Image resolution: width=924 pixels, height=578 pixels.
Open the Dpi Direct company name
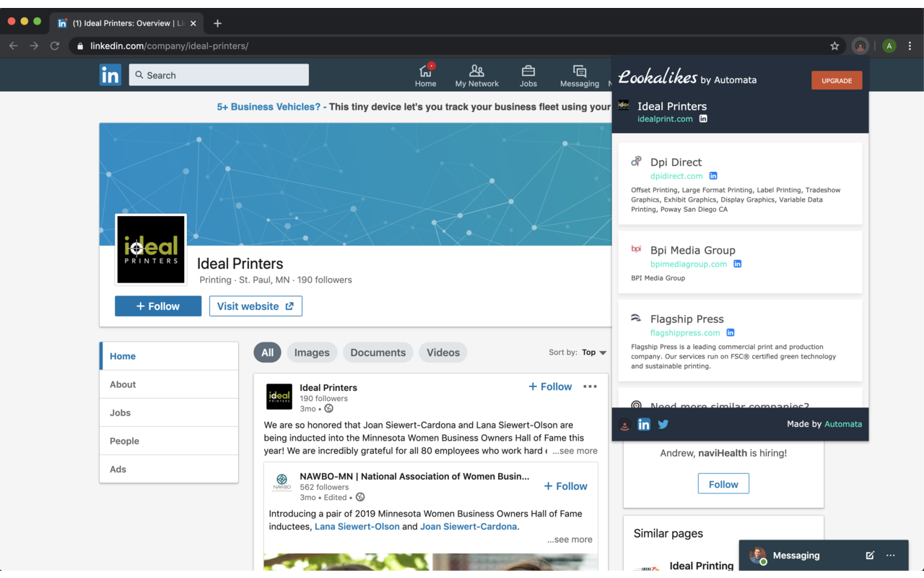(676, 162)
